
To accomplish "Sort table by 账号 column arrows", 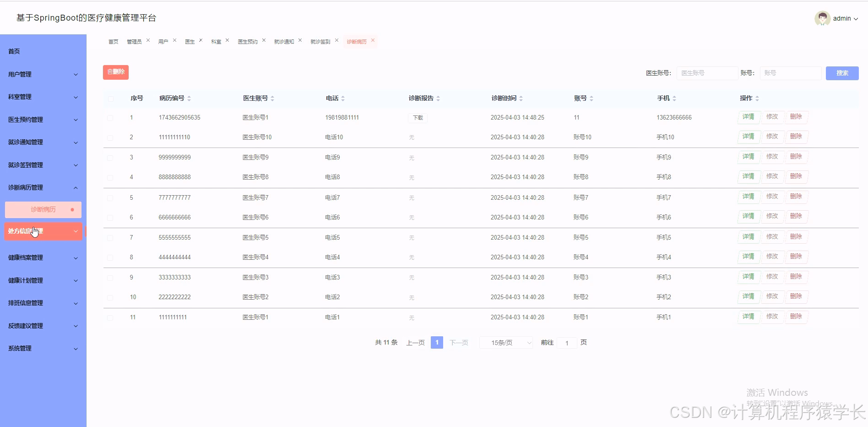I will coord(591,98).
